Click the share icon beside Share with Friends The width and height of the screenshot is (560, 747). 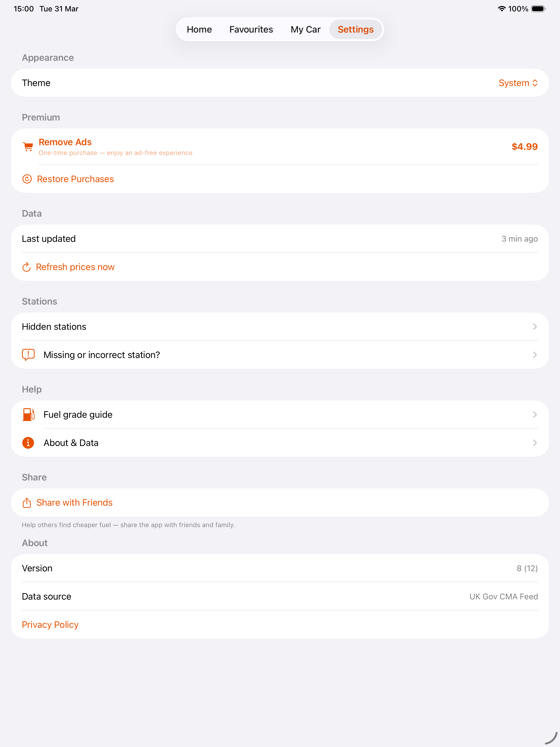(27, 502)
